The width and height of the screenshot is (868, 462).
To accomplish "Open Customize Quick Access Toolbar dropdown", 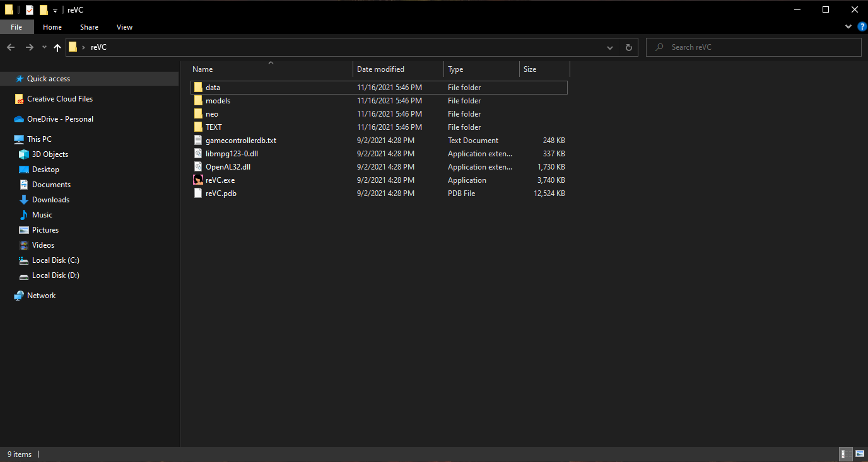I will tap(56, 10).
